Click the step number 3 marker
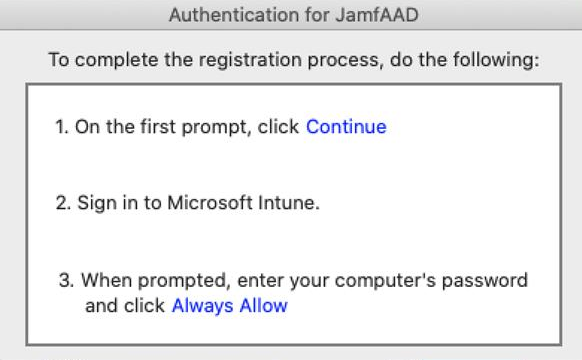The image size is (582, 360). pyautogui.click(x=66, y=281)
